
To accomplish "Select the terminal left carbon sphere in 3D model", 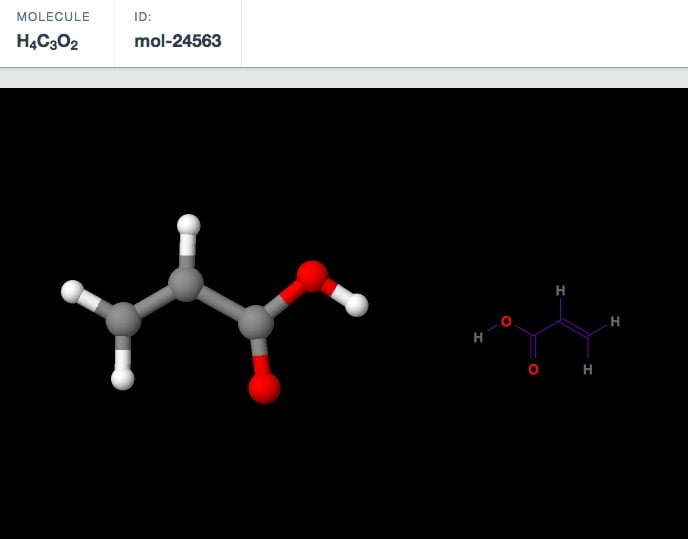I will click(123, 320).
